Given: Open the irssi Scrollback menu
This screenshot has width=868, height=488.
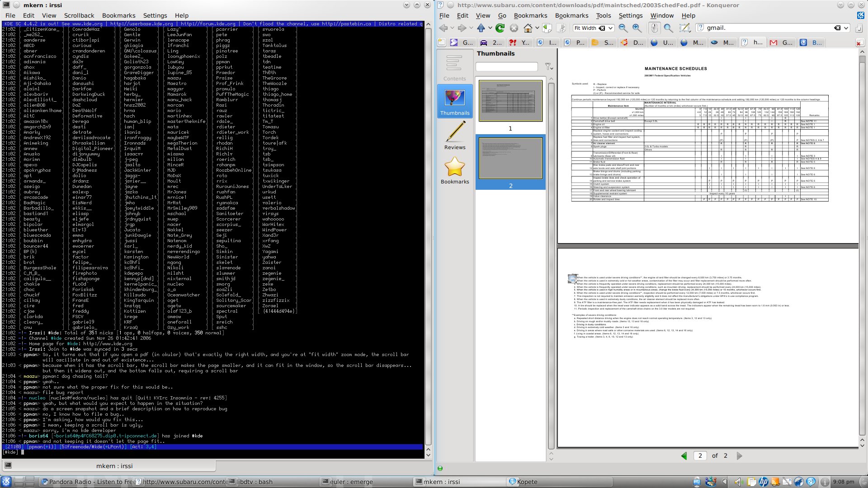Looking at the screenshot, I should [x=79, y=15].
